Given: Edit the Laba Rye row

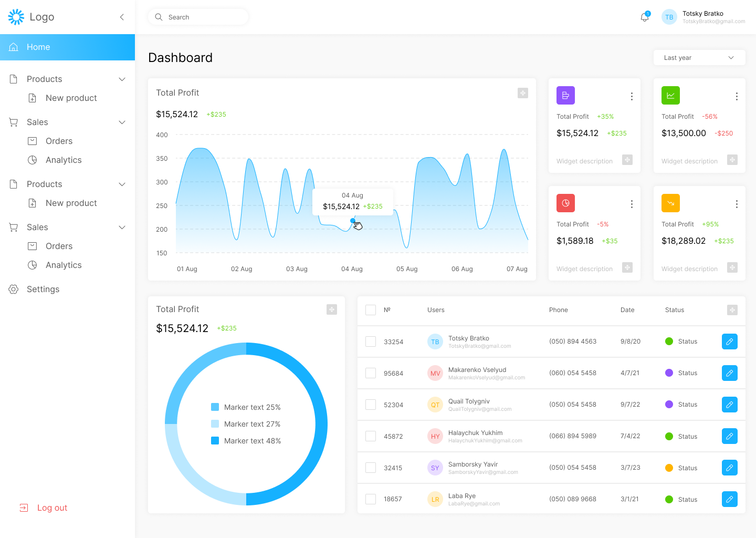Looking at the screenshot, I should tap(730, 499).
